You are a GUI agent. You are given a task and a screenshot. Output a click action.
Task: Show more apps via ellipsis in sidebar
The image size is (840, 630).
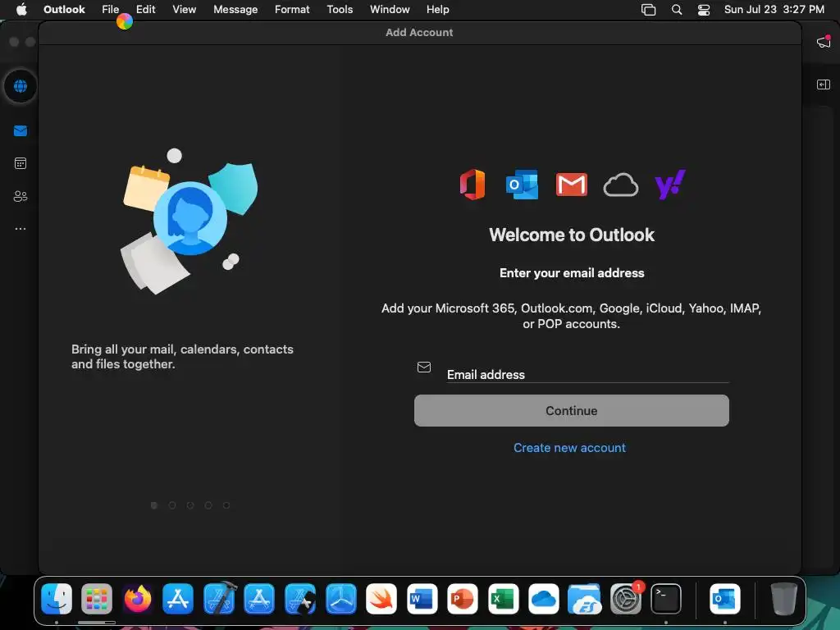pyautogui.click(x=21, y=229)
